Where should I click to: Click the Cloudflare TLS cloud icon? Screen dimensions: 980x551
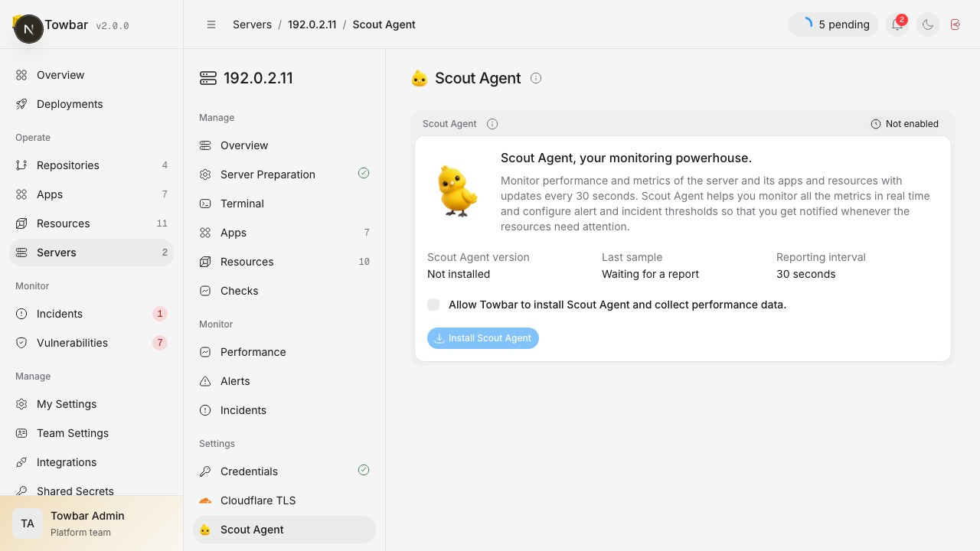[x=205, y=500]
